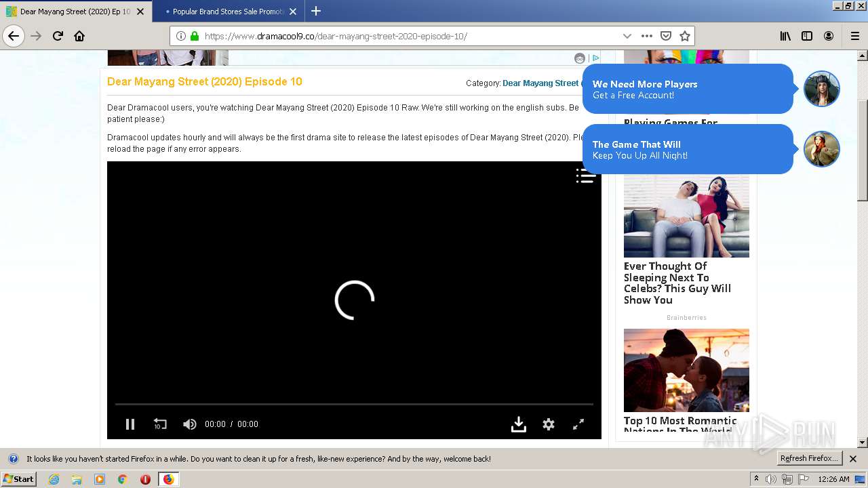
Task: Open page actions three-dot menu
Action: coord(647,36)
